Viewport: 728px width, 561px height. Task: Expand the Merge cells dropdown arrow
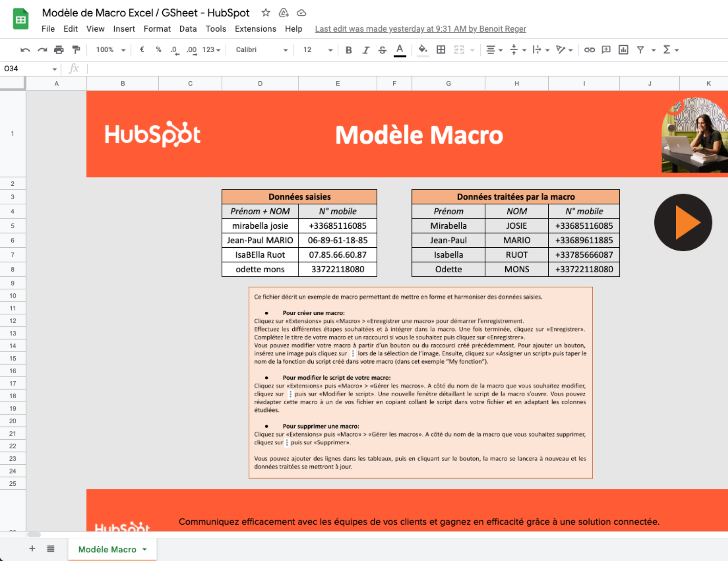(472, 50)
